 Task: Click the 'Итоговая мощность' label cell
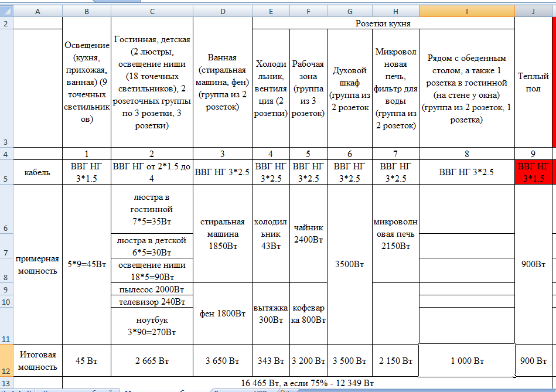click(37, 360)
